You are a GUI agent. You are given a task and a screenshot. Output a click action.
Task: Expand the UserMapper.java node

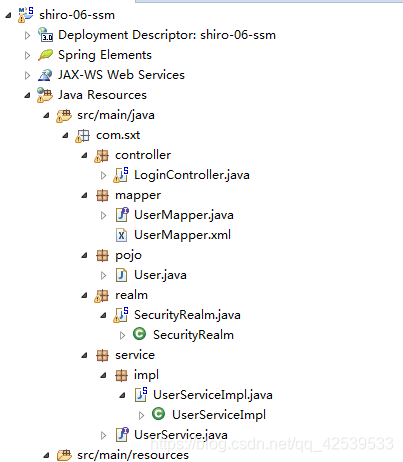click(x=103, y=215)
